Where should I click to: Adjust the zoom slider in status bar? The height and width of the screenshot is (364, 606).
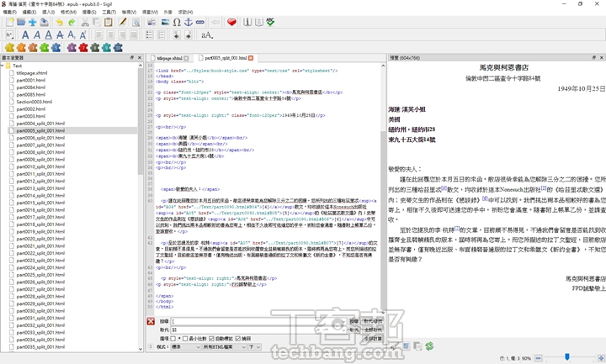pyautogui.click(x=569, y=358)
